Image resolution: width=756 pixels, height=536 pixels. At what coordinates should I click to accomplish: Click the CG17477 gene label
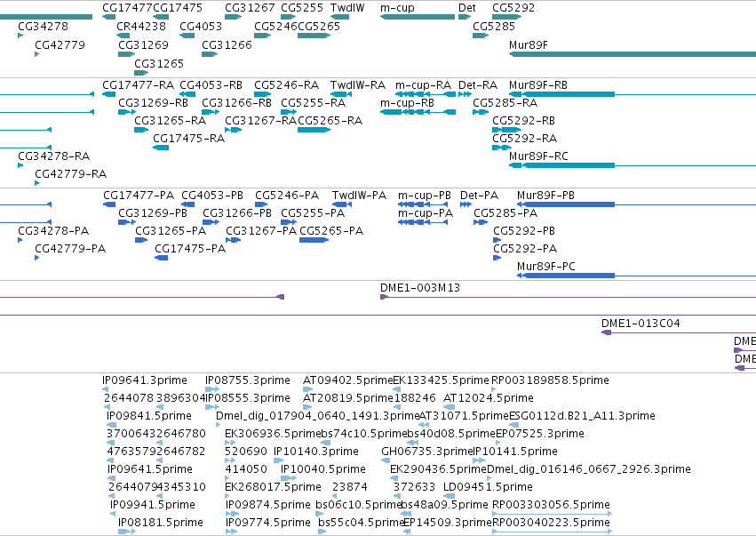pos(127,8)
